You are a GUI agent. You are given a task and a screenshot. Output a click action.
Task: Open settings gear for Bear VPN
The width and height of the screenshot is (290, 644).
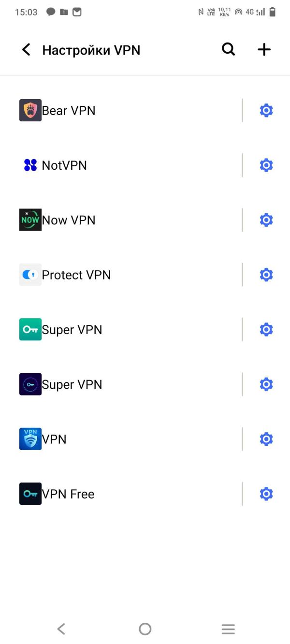266,111
